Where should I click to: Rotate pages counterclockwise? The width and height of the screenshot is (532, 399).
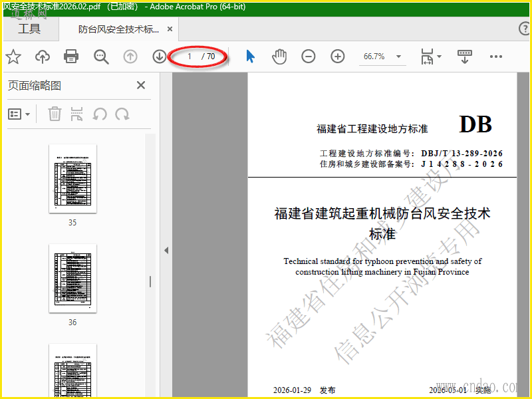point(99,114)
